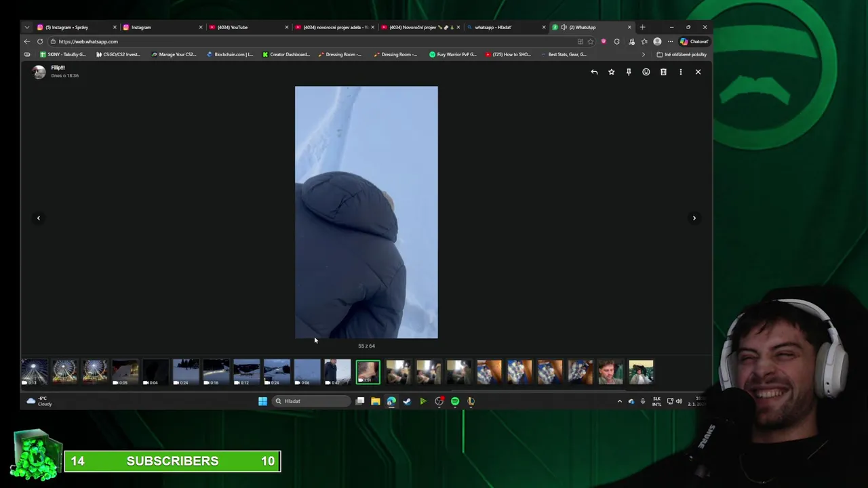
Task: Select the 0:04 dark video thumbnail
Action: [155, 372]
